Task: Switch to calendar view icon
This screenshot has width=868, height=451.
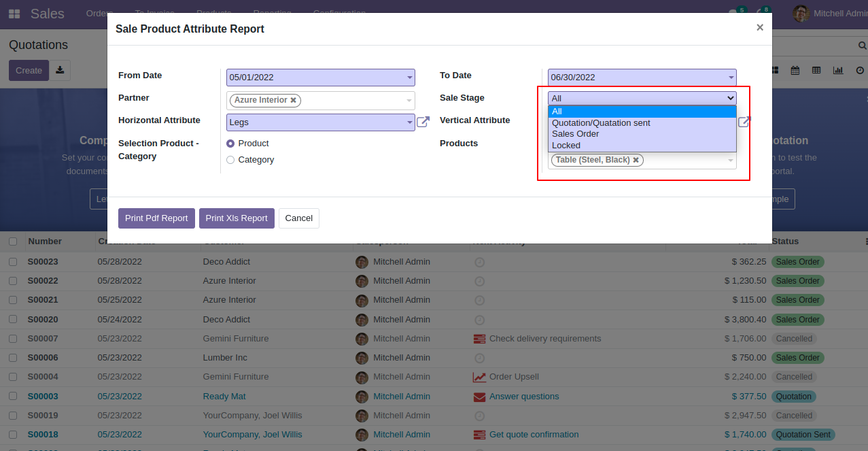Action: point(795,70)
